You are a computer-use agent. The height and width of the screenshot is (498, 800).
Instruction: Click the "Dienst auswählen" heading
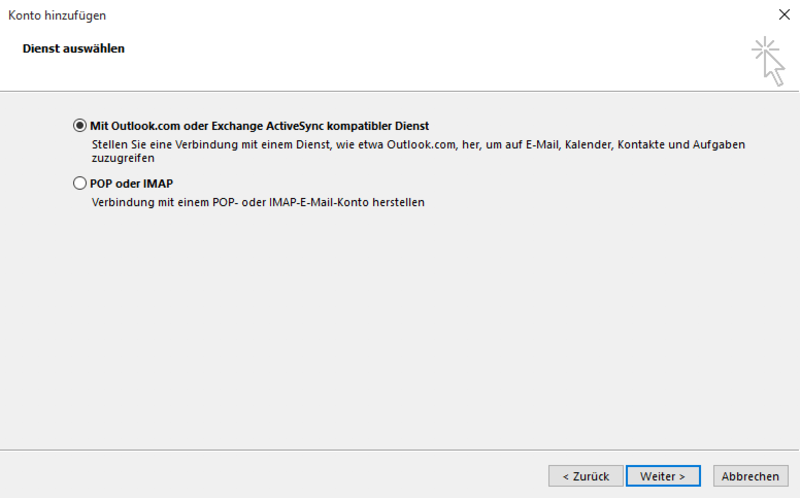point(73,48)
